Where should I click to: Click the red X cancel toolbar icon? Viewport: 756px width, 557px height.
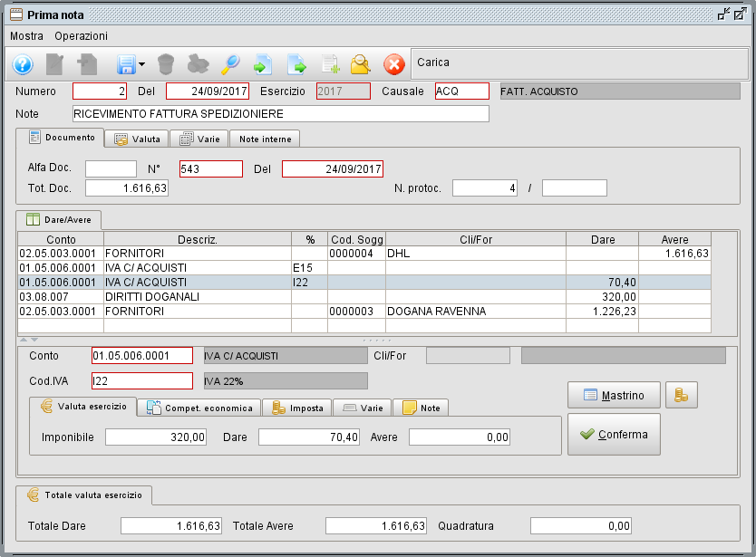(392, 64)
